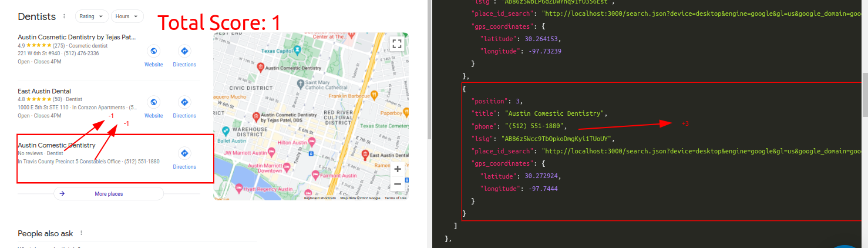Open the Dentists three-dot options menu
The width and height of the screenshot is (868, 248).
[x=64, y=16]
